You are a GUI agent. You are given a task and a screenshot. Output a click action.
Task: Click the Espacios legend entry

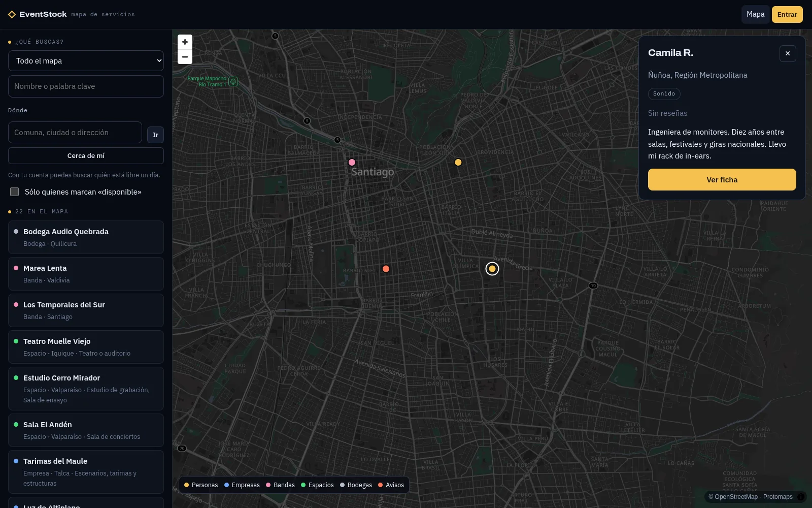pyautogui.click(x=317, y=485)
